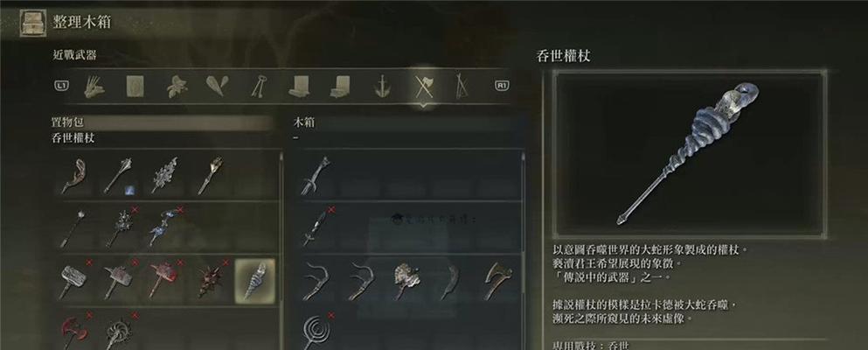Click the R1 next category button

click(x=502, y=86)
